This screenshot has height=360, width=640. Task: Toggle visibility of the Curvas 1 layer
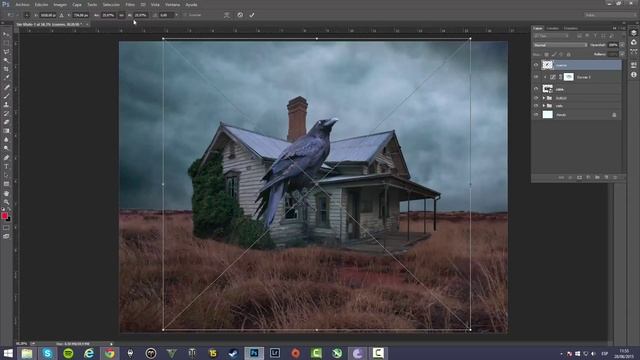click(x=536, y=77)
